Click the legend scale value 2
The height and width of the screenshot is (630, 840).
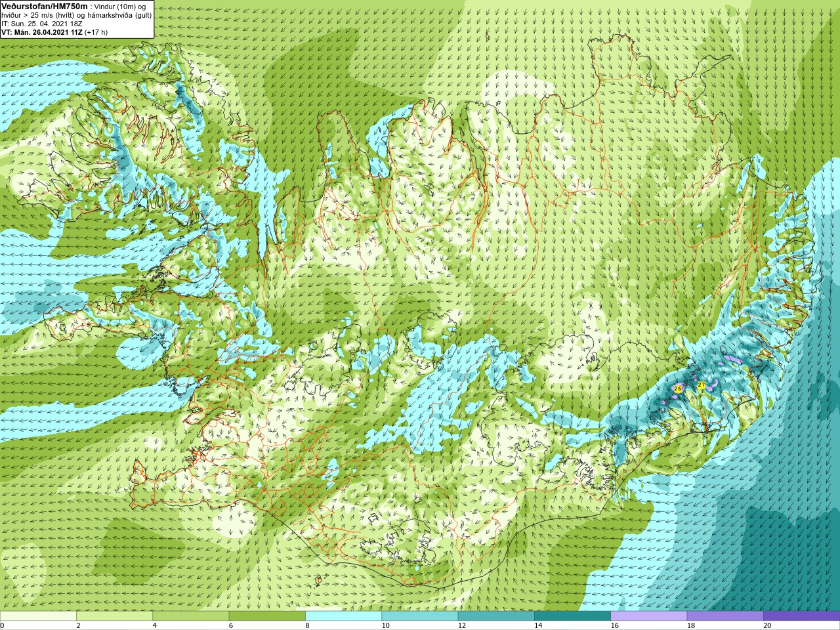pos(78,625)
